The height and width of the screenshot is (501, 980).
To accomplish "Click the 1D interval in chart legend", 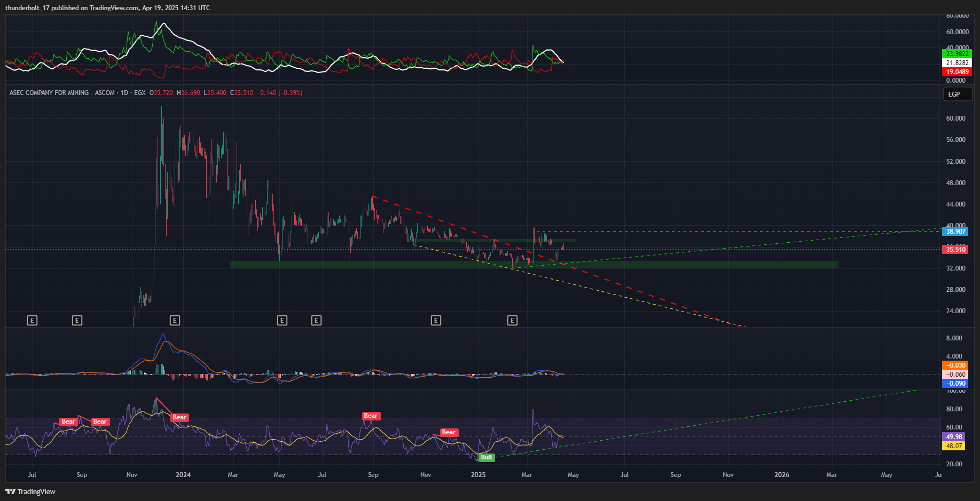I will (x=124, y=93).
